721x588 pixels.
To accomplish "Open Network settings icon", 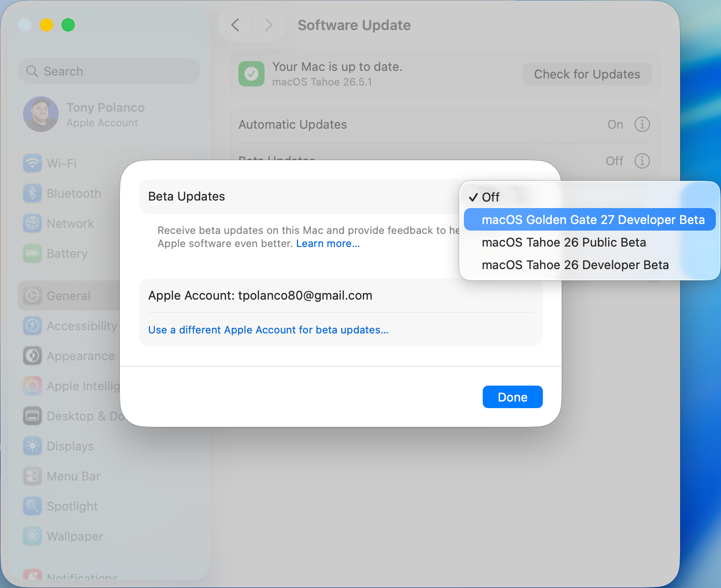I will coord(32,224).
